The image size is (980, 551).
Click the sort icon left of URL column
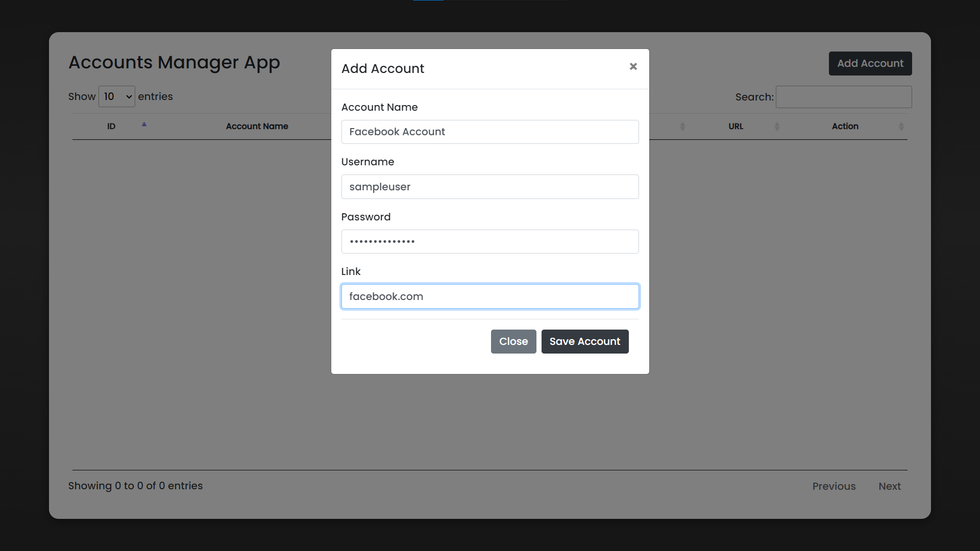(x=682, y=127)
